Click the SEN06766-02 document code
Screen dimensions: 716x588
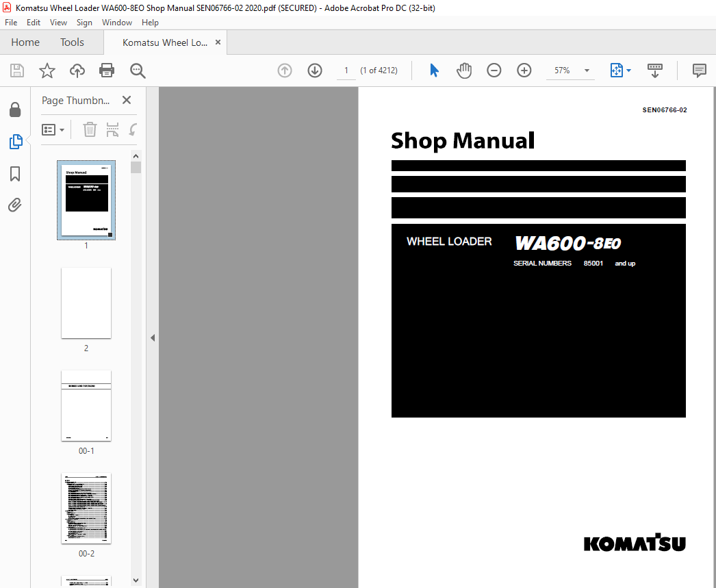[x=665, y=110]
